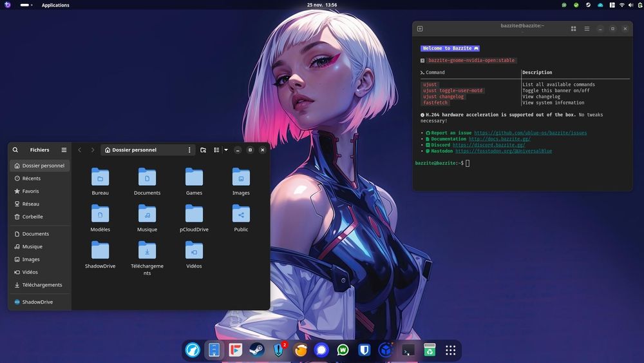Open the terminal hamburger menu
Viewport: 644px width, 363px height.
pyautogui.click(x=587, y=29)
